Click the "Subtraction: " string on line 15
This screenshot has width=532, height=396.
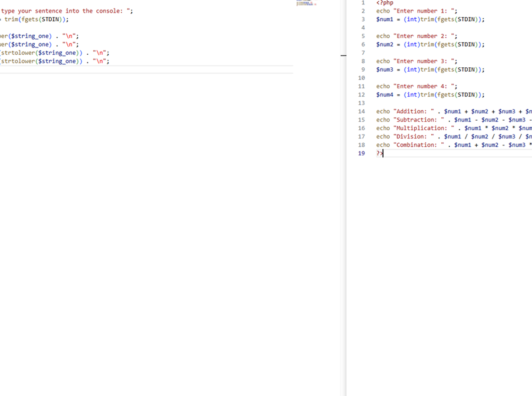[x=418, y=120]
